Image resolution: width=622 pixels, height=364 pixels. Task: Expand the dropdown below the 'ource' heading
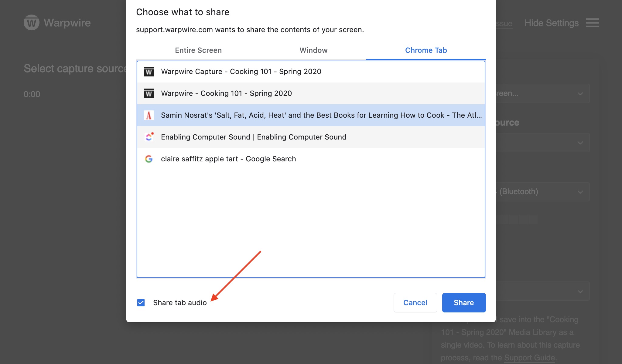coord(542,143)
